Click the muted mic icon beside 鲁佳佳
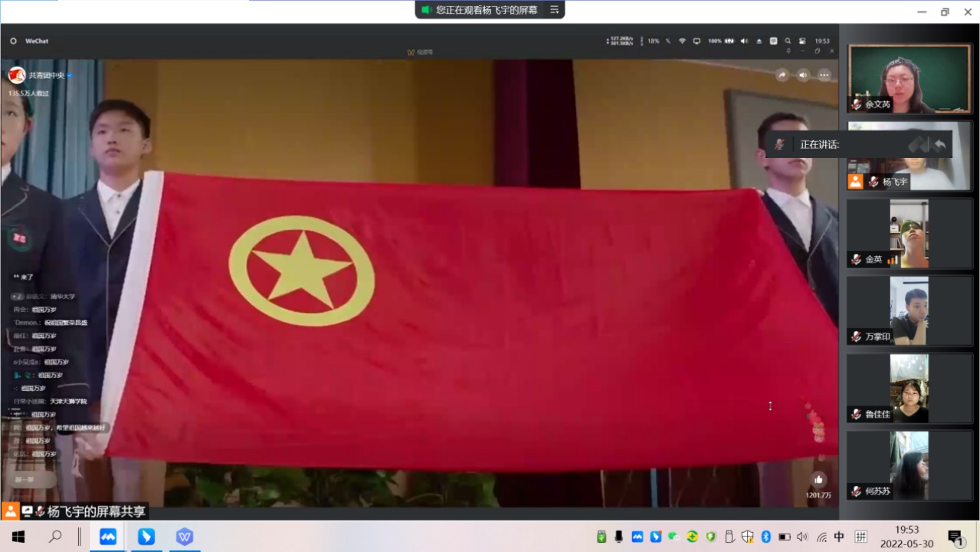 click(857, 414)
